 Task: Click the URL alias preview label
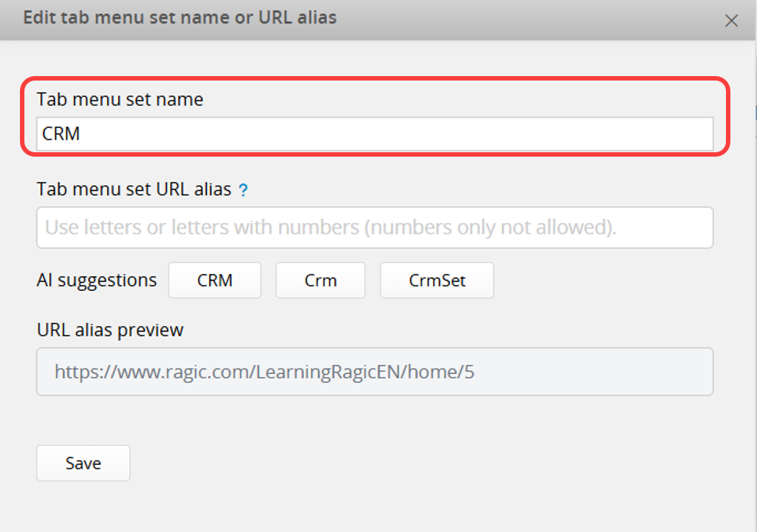[x=110, y=330]
